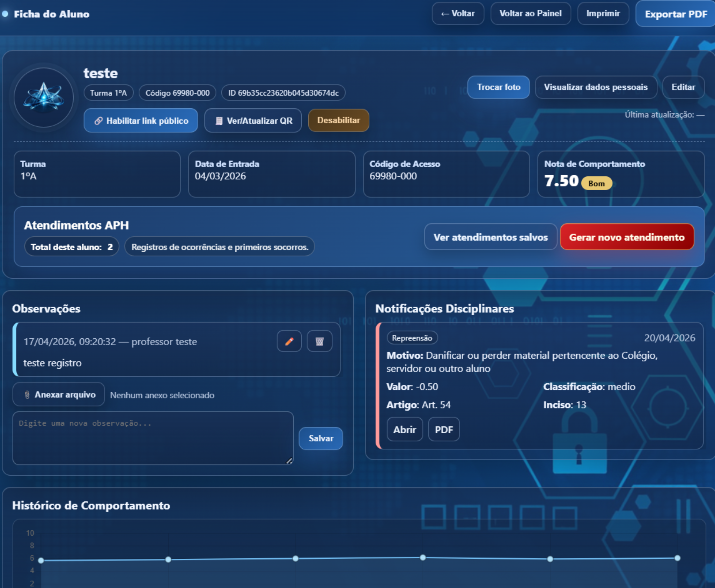Save the observation with Salvar
715x588 pixels.
[x=320, y=438]
